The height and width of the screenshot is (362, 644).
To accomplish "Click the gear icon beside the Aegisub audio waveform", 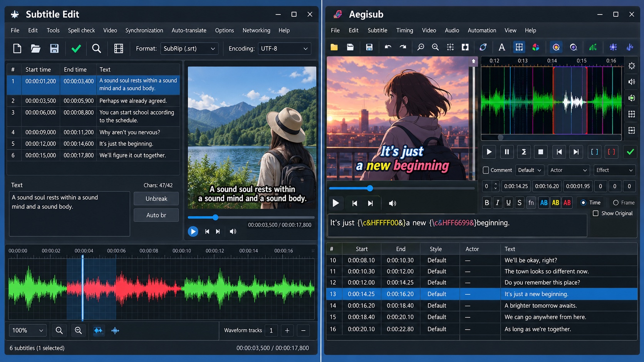I will (632, 66).
